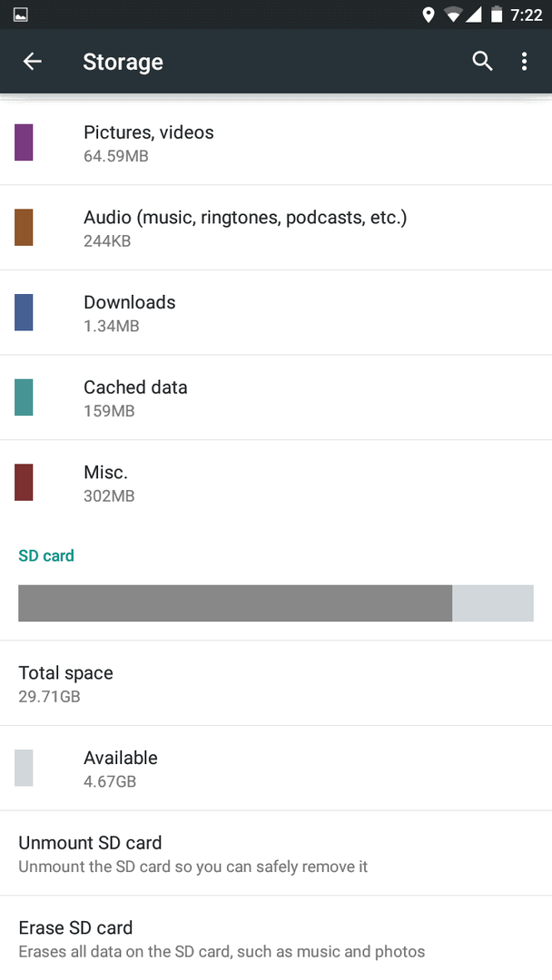Tap the battery status icon
552x980 pixels.
(x=497, y=15)
